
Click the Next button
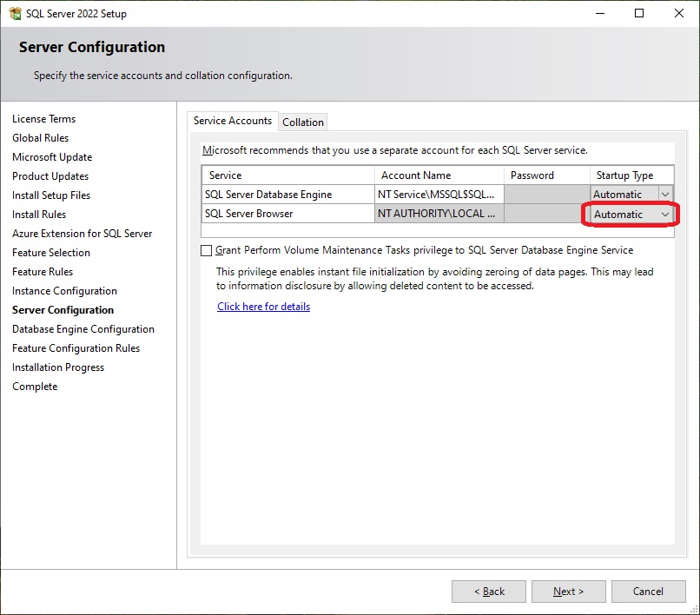[x=568, y=592]
